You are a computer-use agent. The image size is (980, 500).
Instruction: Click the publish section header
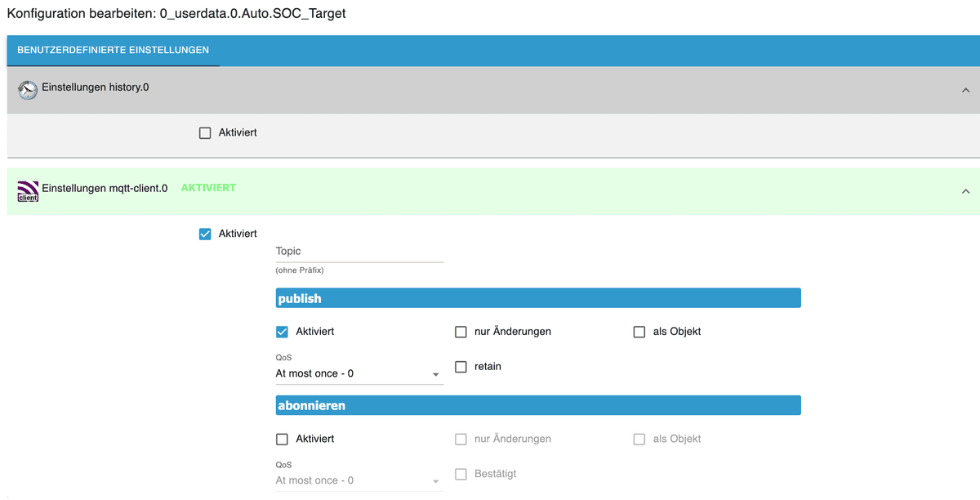pos(538,298)
